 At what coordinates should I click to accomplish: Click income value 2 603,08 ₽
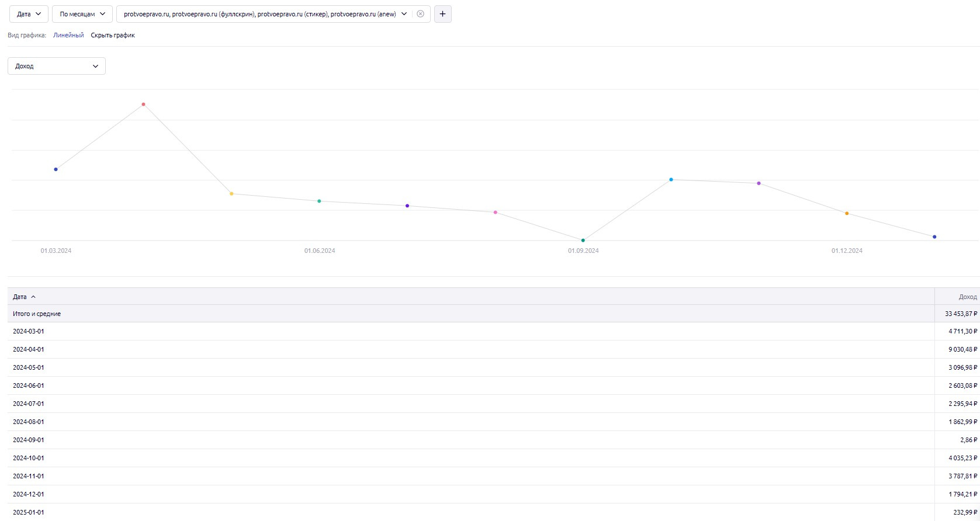pyautogui.click(x=962, y=385)
